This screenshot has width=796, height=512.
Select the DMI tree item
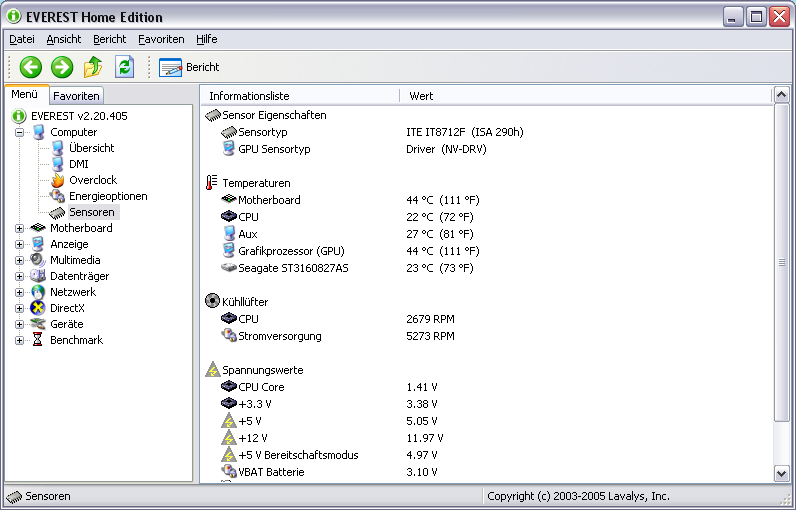[x=78, y=164]
